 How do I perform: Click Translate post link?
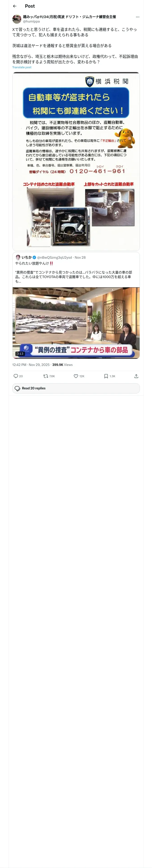pyautogui.click(x=22, y=67)
